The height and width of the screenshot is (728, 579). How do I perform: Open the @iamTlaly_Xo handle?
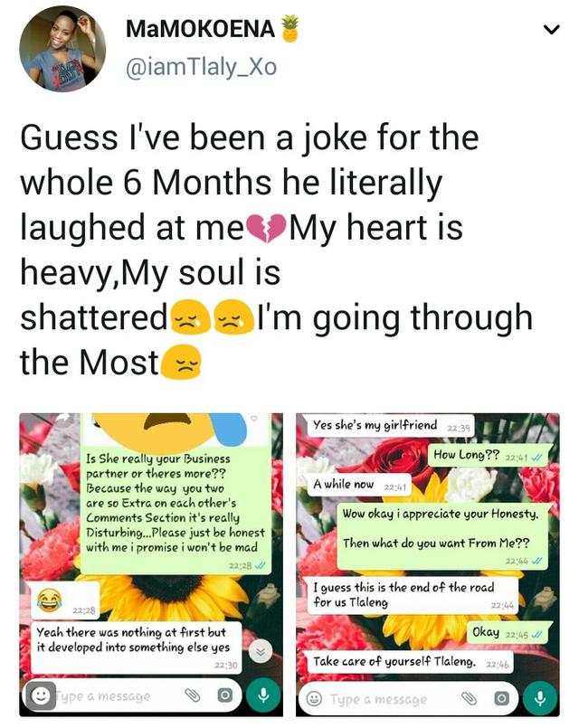coord(199,67)
